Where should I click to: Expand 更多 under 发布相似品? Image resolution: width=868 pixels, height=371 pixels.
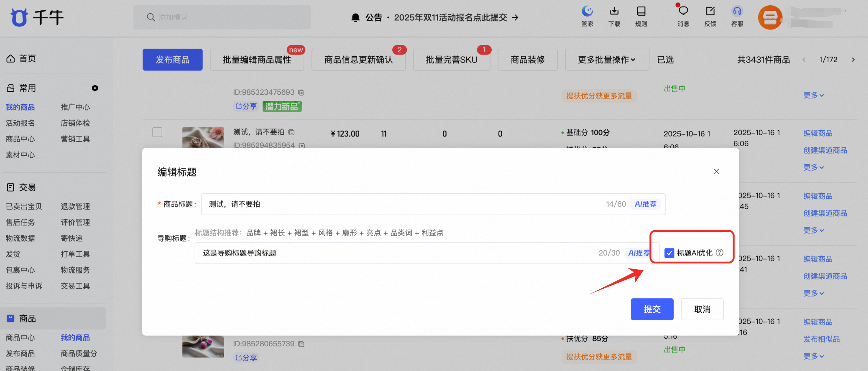coord(813,356)
